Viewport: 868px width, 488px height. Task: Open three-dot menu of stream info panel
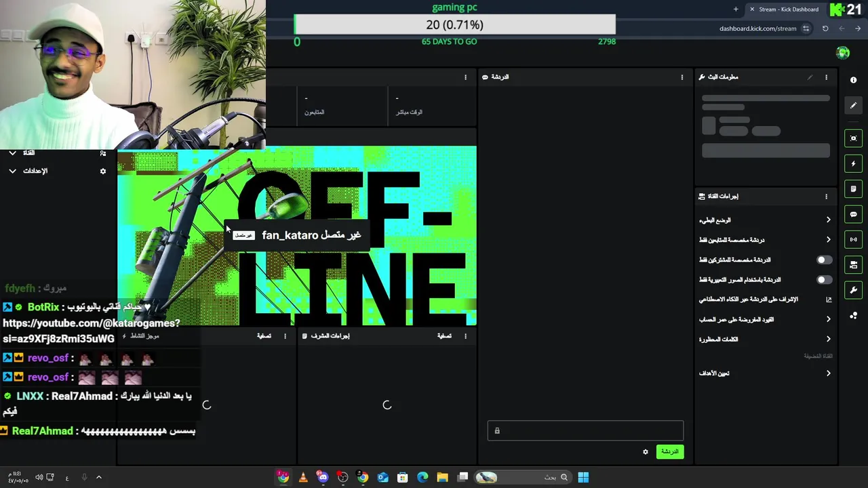pyautogui.click(x=826, y=77)
